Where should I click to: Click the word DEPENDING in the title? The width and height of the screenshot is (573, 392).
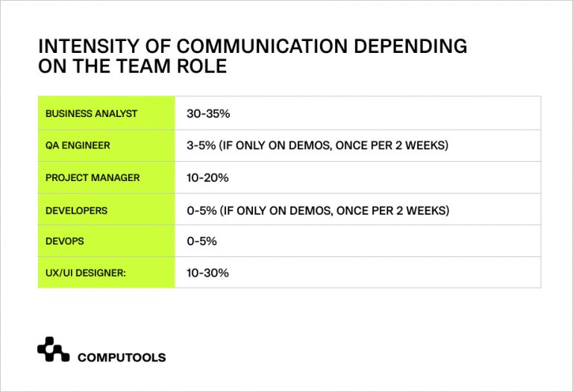410,47
